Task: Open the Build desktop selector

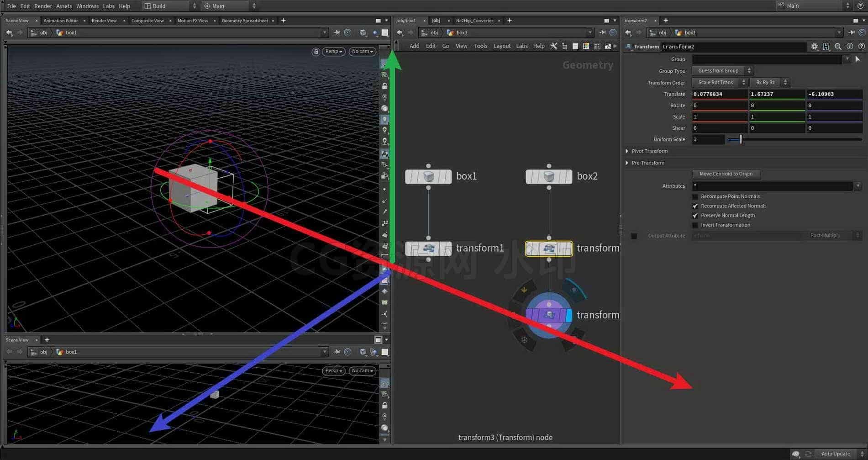Action: click(170, 6)
